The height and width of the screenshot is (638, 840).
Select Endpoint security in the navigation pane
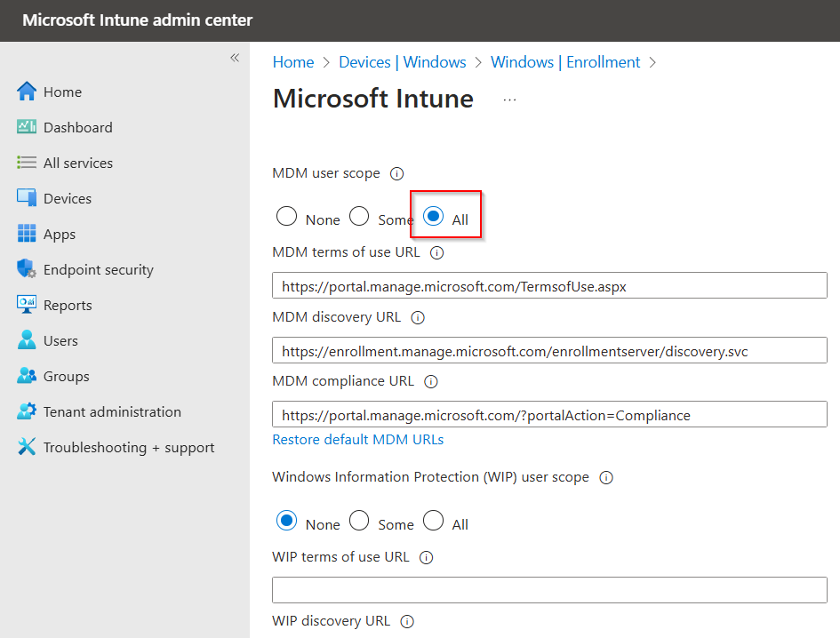click(98, 268)
